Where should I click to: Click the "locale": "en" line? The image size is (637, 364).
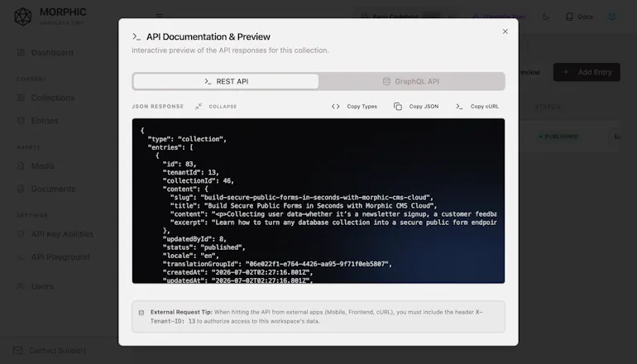click(191, 256)
